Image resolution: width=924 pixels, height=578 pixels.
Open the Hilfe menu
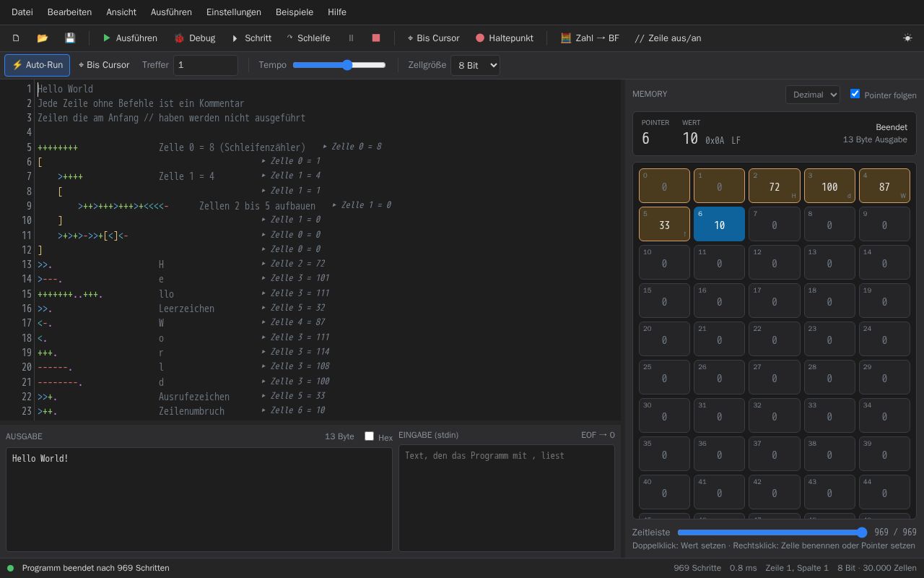[337, 12]
